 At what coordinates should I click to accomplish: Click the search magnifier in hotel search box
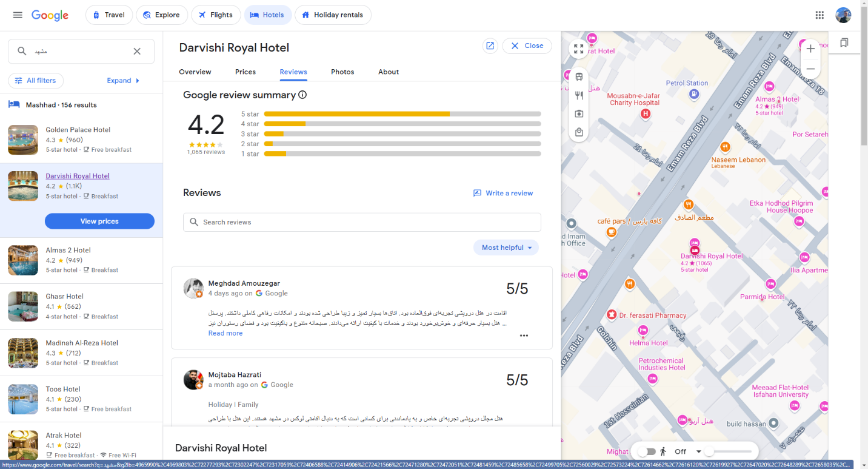[x=22, y=52]
